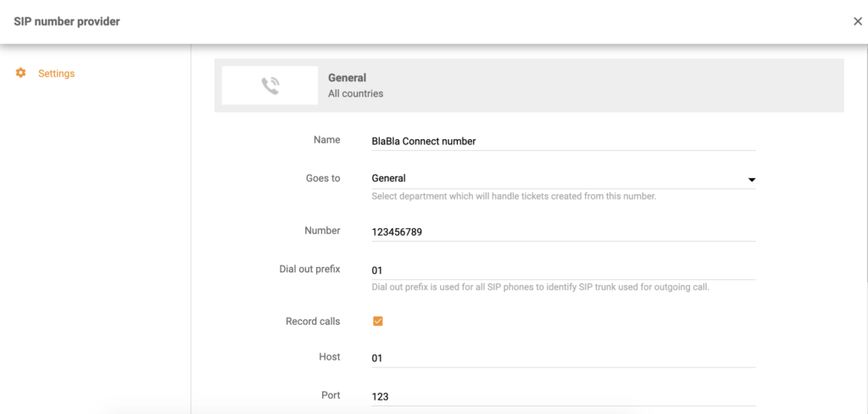Screen dimensions: 868x414
Task: Click the phone handset provider icon
Action: pyautogui.click(x=270, y=86)
